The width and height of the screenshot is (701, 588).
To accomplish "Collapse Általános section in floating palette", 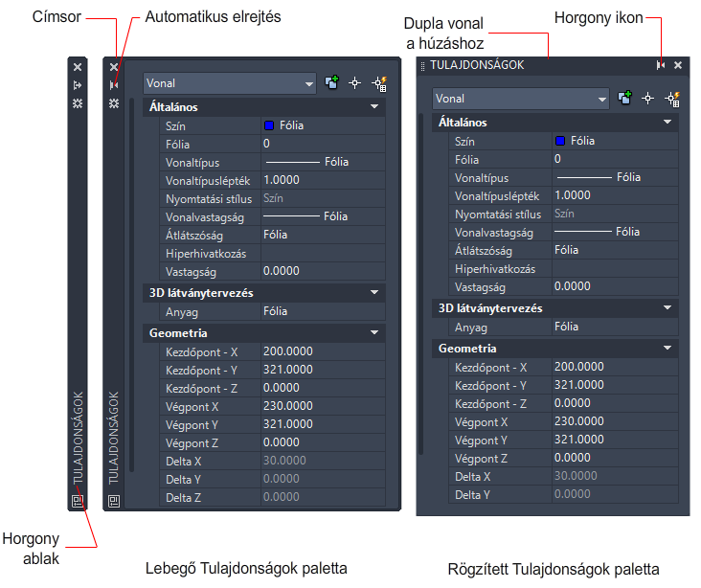I will point(374,106).
